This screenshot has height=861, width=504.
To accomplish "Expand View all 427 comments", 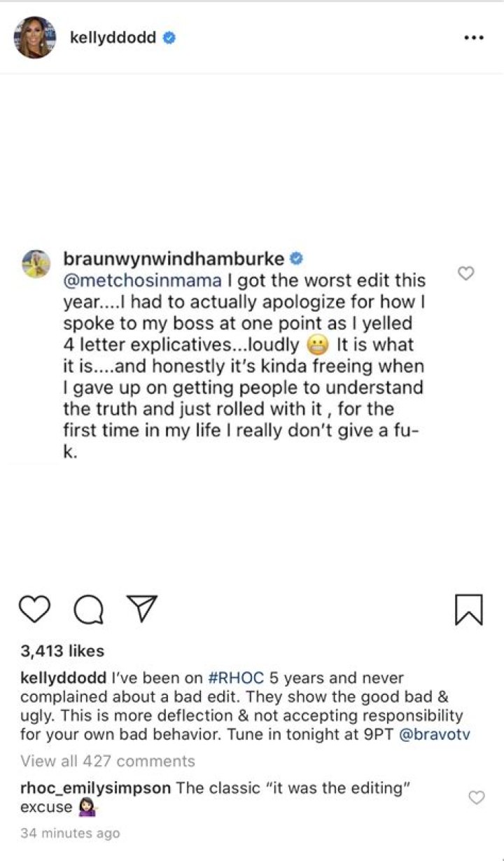I will pyautogui.click(x=108, y=761).
